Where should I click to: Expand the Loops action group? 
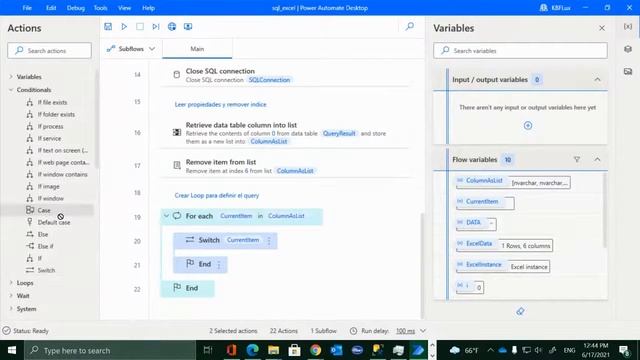11,283
